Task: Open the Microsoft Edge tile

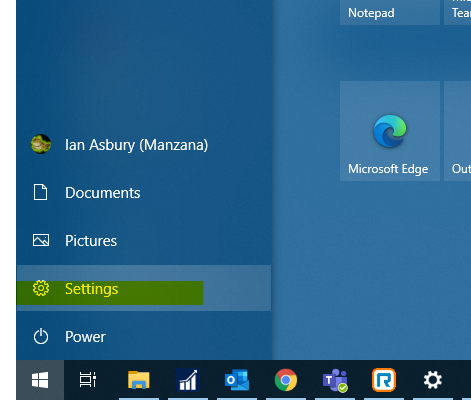Action: coord(390,131)
